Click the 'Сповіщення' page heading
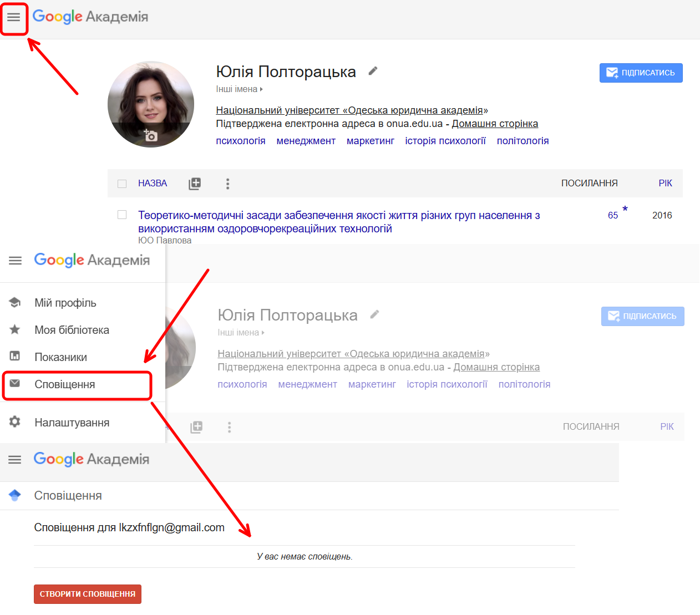Image resolution: width=700 pixels, height=615 pixels. pos(68,496)
